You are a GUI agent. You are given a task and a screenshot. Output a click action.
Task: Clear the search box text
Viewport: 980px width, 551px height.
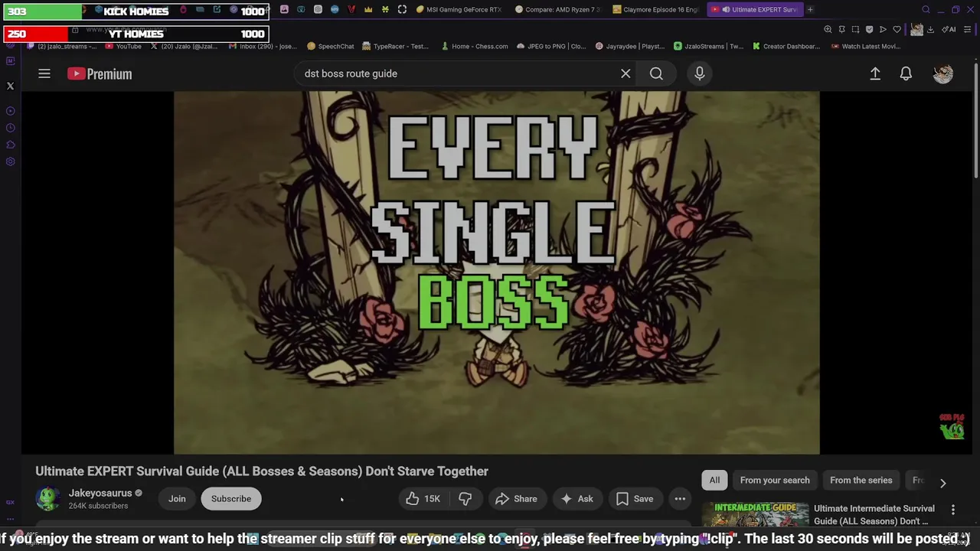pos(626,73)
